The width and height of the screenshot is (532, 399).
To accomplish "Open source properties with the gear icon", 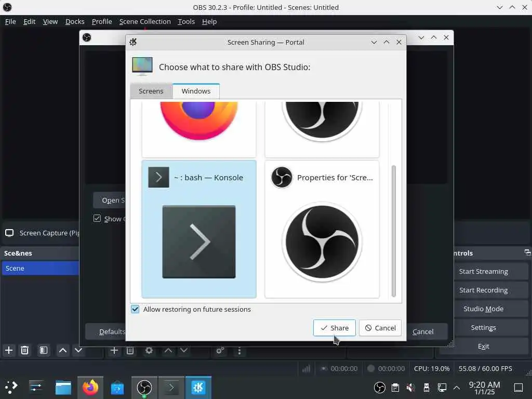I will [x=149, y=351].
